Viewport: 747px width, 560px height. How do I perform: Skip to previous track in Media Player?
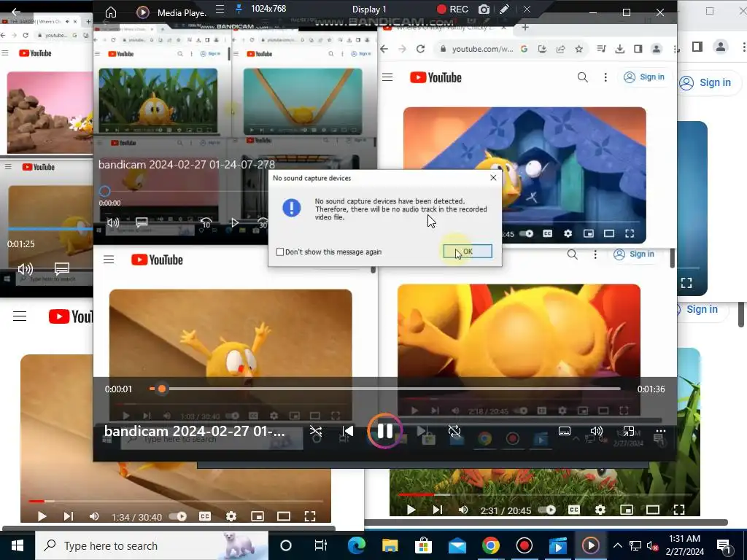[x=348, y=432]
